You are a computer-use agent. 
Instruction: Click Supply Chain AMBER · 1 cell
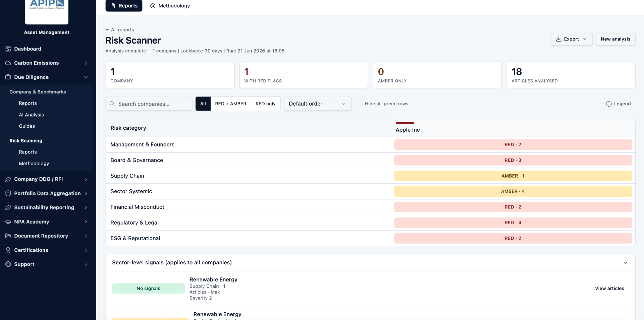tap(513, 176)
